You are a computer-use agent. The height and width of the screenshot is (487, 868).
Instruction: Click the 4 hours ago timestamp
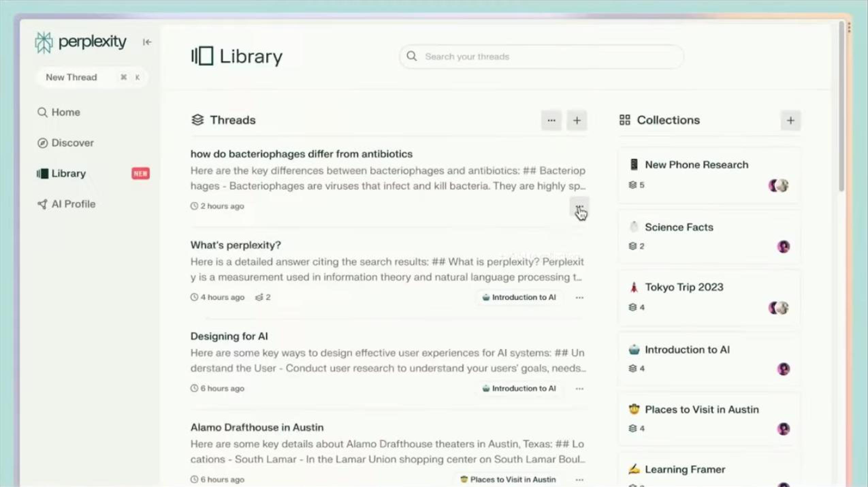217,297
